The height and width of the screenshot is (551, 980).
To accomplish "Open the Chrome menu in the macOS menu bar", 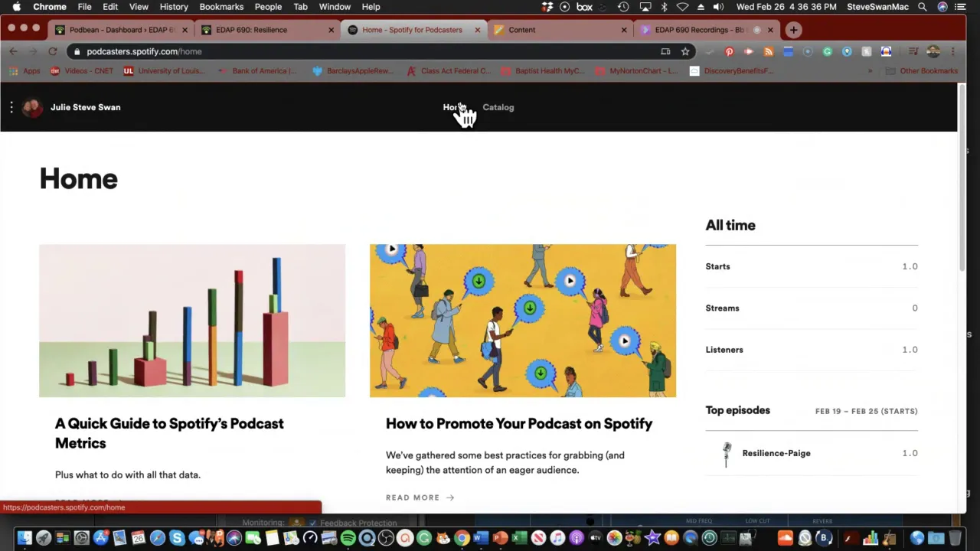I will 50,7.
